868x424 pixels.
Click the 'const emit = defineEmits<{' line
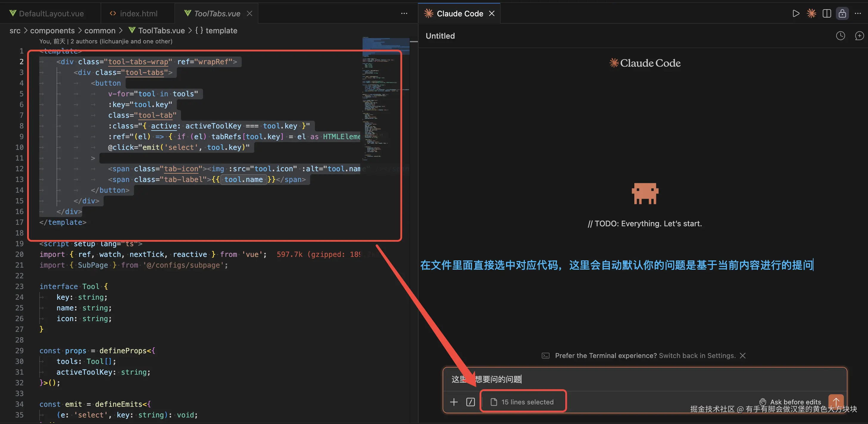click(95, 404)
